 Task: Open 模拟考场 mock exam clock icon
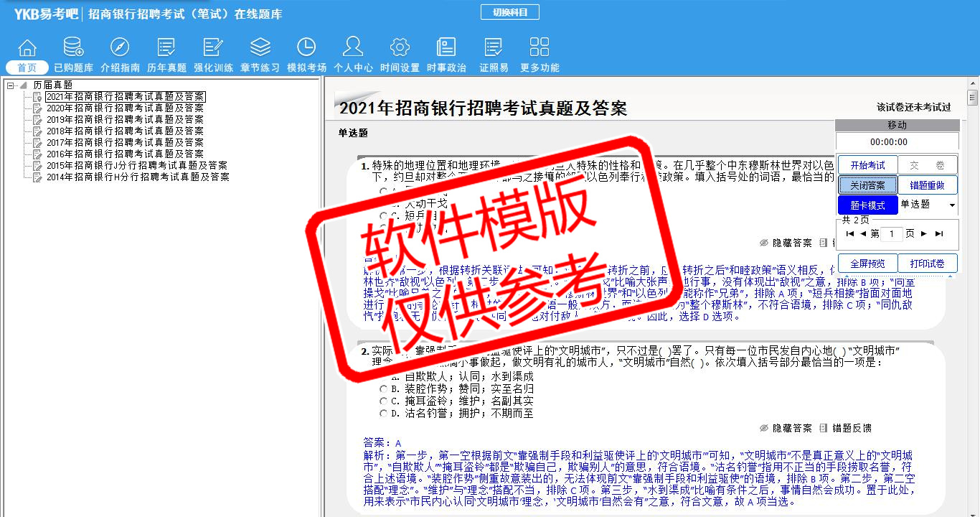306,48
